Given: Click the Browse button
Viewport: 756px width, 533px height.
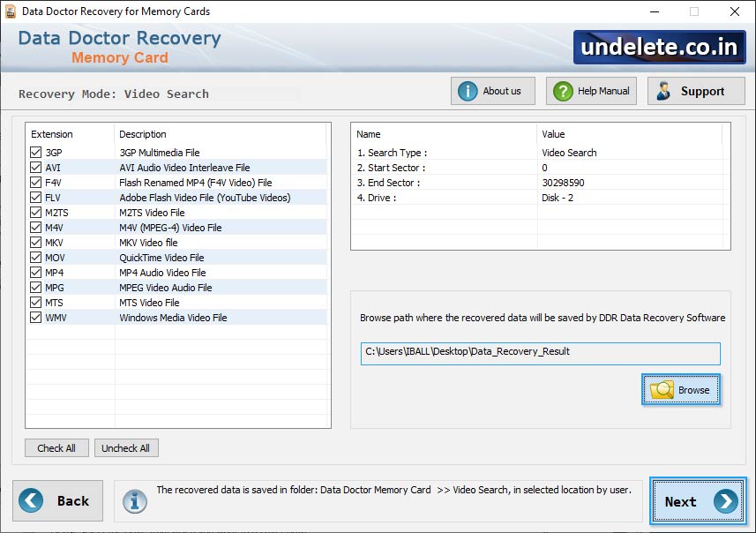Looking at the screenshot, I should (x=681, y=389).
